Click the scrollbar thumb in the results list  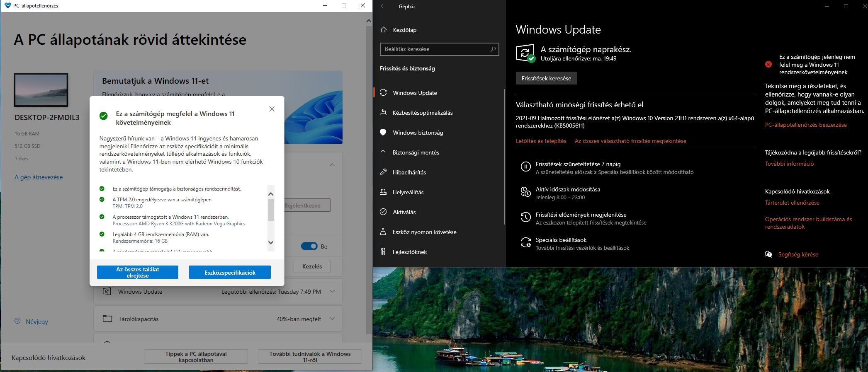tap(271, 210)
